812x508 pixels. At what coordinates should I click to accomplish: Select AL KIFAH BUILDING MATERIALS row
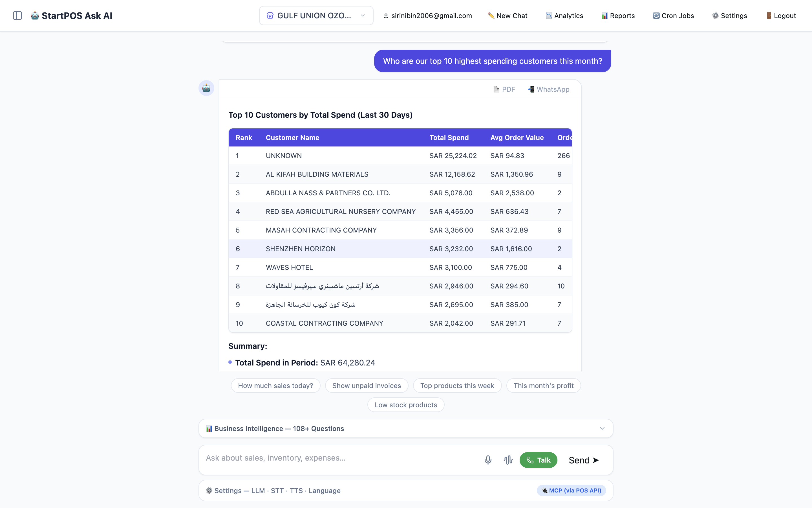tap(400, 174)
